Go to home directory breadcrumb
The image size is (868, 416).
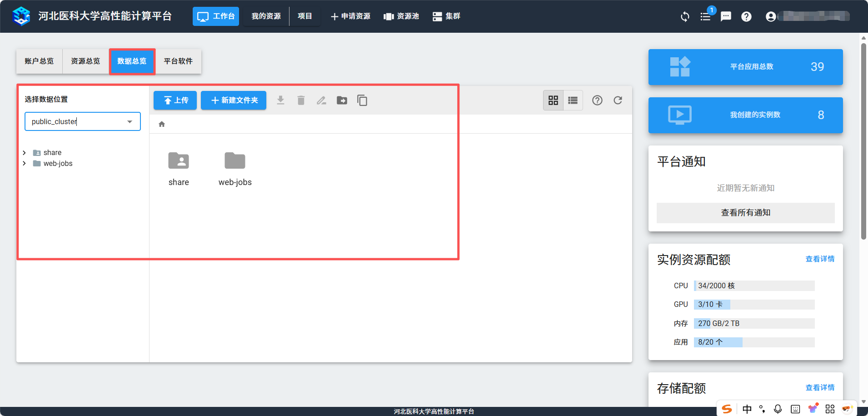click(x=162, y=124)
